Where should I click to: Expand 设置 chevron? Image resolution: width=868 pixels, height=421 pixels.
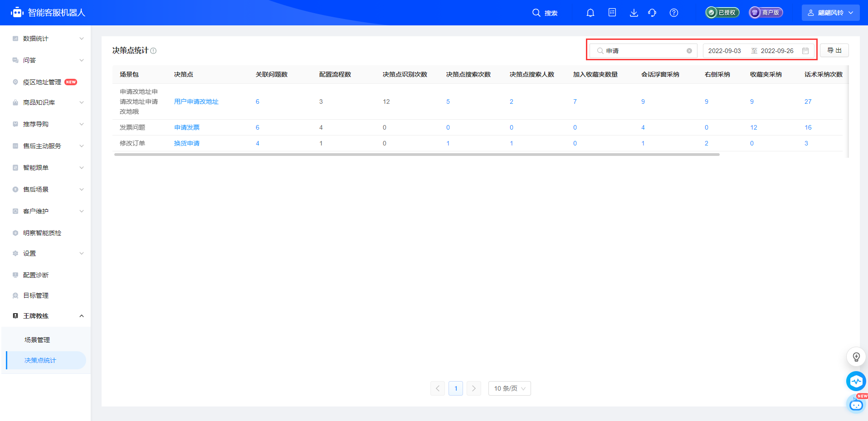[x=82, y=253]
